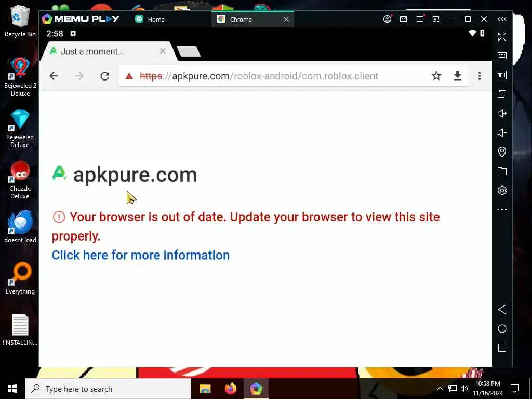Image resolution: width=532 pixels, height=399 pixels.
Task: Open the MEmu keymapping keyboard icon
Action: tap(502, 56)
